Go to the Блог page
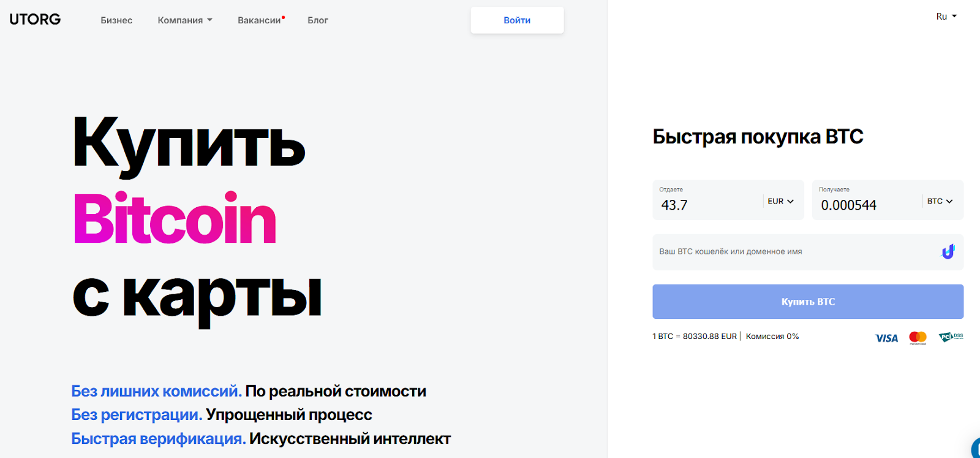This screenshot has width=980, height=458. [318, 20]
